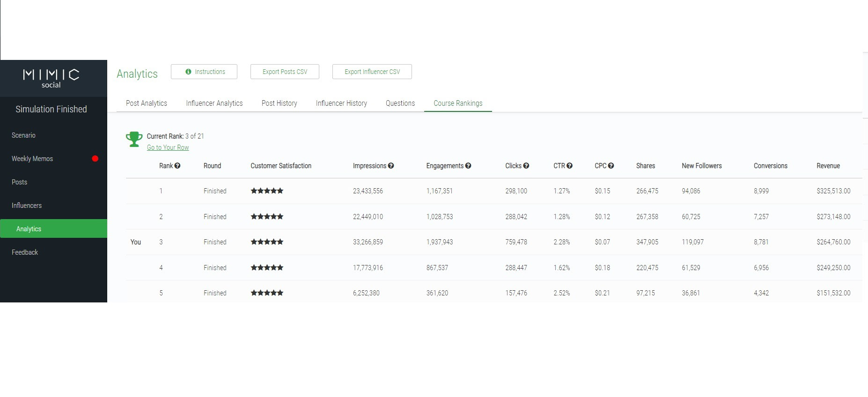Switch to the Post Analytics tab
Screen dimensions: 868x397
[x=147, y=103]
